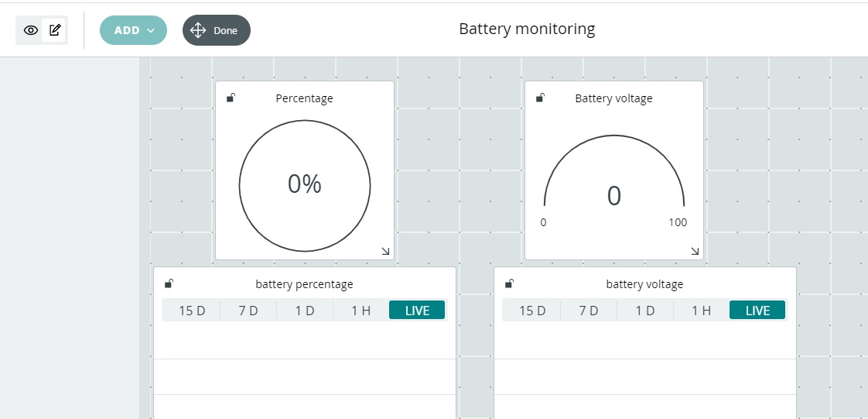Image resolution: width=868 pixels, height=419 pixels.
Task: Toggle lock on Battery voltage gauge widget
Action: pos(540,98)
